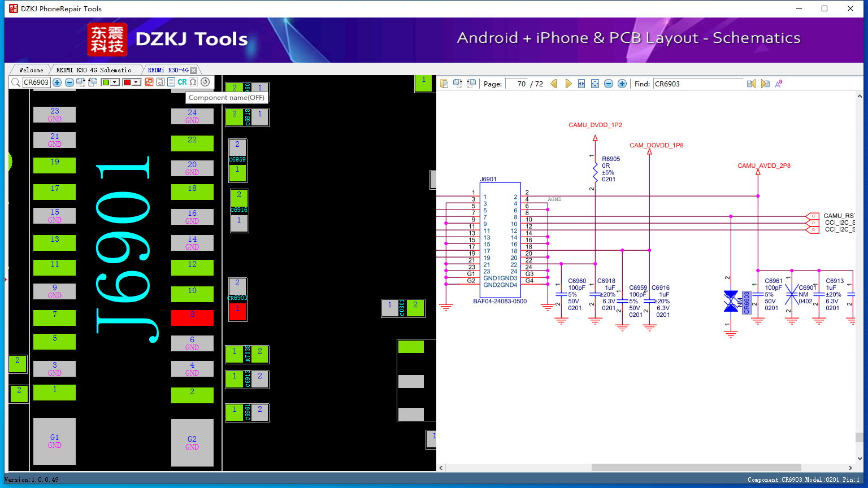Click the omega resistance icon

193,82
